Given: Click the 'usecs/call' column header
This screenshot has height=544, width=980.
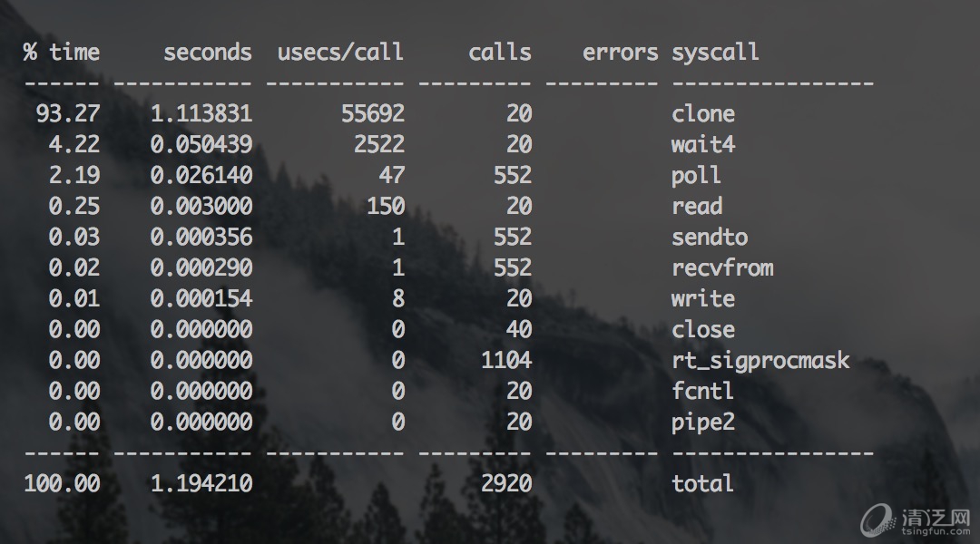Looking at the screenshot, I should [340, 52].
